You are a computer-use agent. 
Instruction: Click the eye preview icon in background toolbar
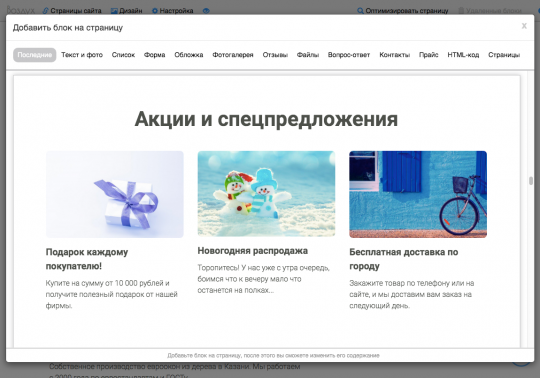point(206,11)
